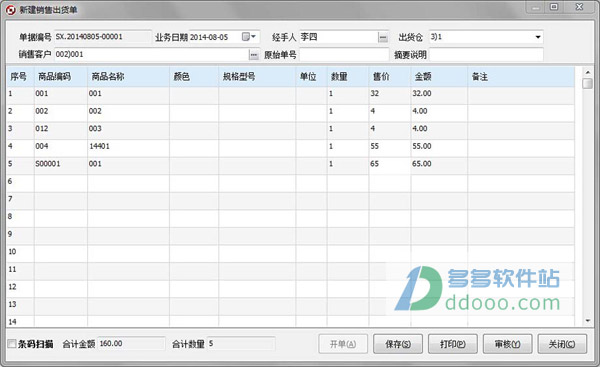Open 经手人 lookup ellipsis button

pyautogui.click(x=383, y=37)
